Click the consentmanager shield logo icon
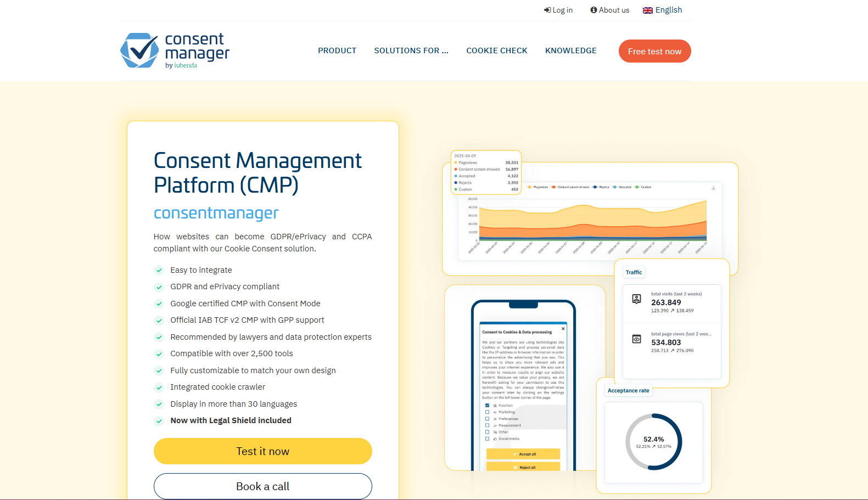Screen dimensions: 868x500 click(139, 50)
